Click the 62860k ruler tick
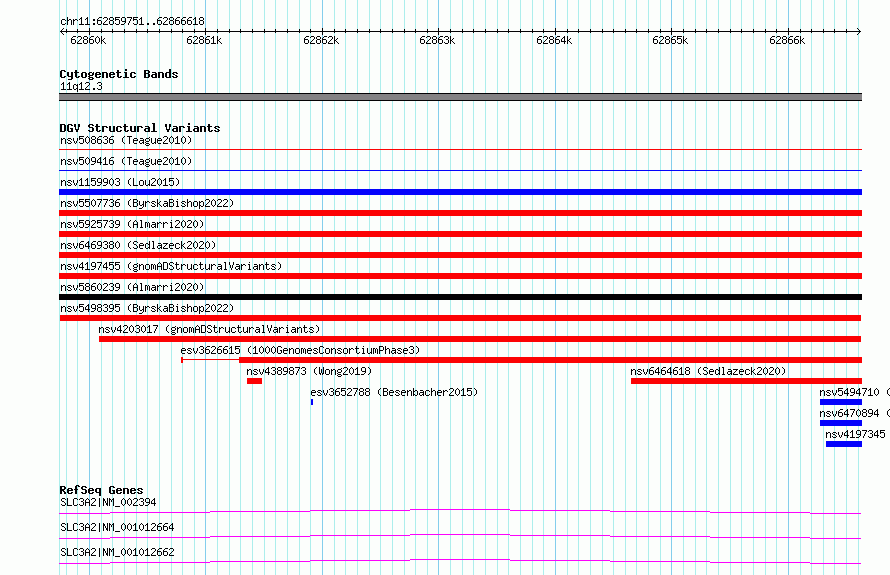The image size is (890, 575). pyautogui.click(x=88, y=40)
